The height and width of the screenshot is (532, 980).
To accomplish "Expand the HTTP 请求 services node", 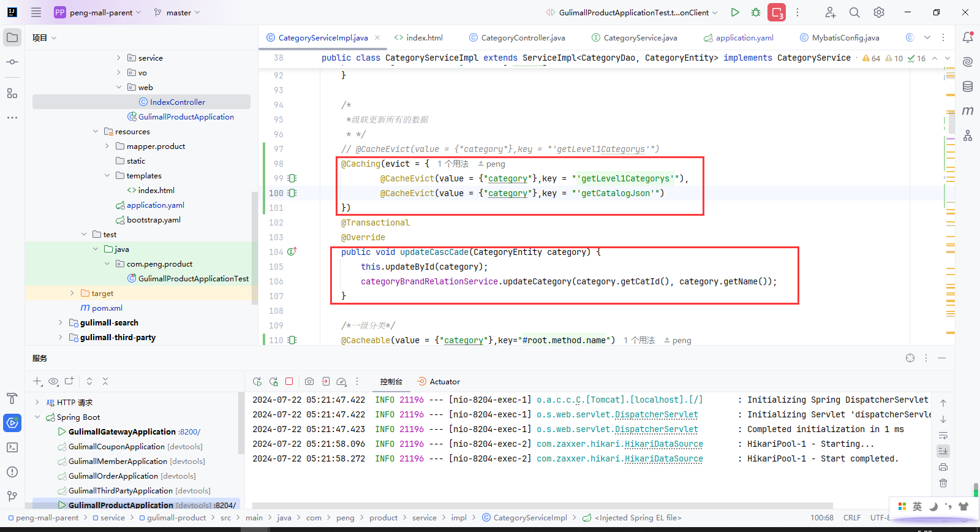I will [37, 402].
